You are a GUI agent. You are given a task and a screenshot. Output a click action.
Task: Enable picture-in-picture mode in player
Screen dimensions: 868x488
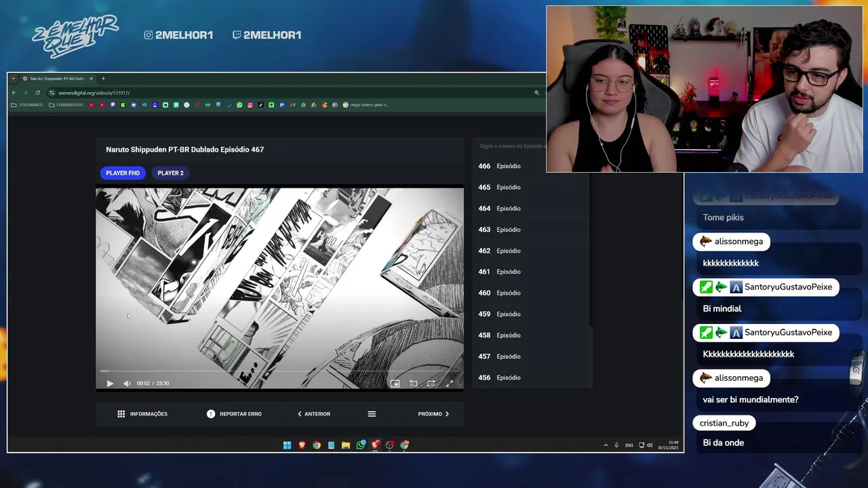pos(395,384)
